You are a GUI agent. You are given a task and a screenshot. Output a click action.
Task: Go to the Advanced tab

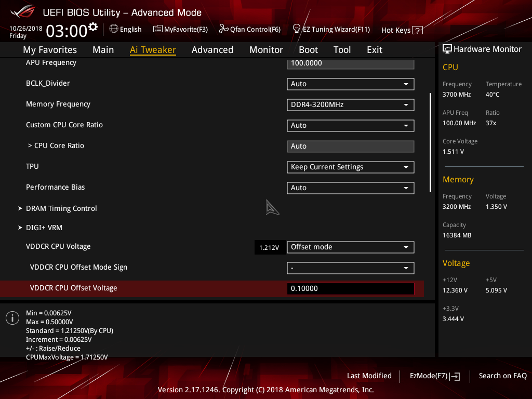(212, 50)
